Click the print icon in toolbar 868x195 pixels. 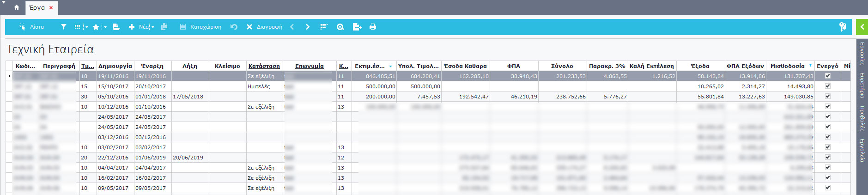coord(373,27)
